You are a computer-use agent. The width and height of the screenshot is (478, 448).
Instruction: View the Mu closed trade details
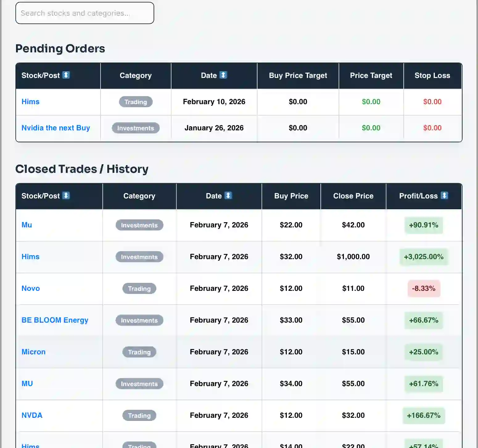point(27,225)
